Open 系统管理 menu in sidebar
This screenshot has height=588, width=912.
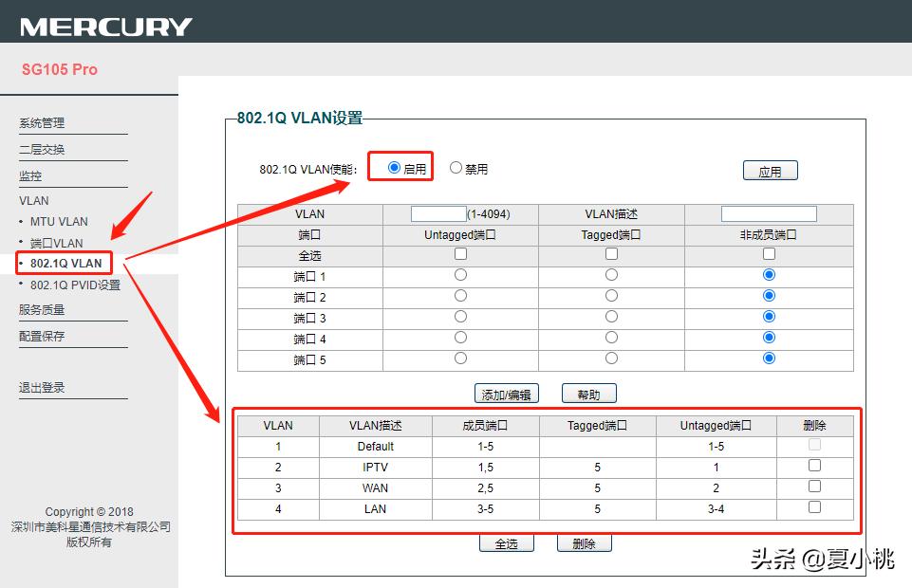(x=42, y=123)
